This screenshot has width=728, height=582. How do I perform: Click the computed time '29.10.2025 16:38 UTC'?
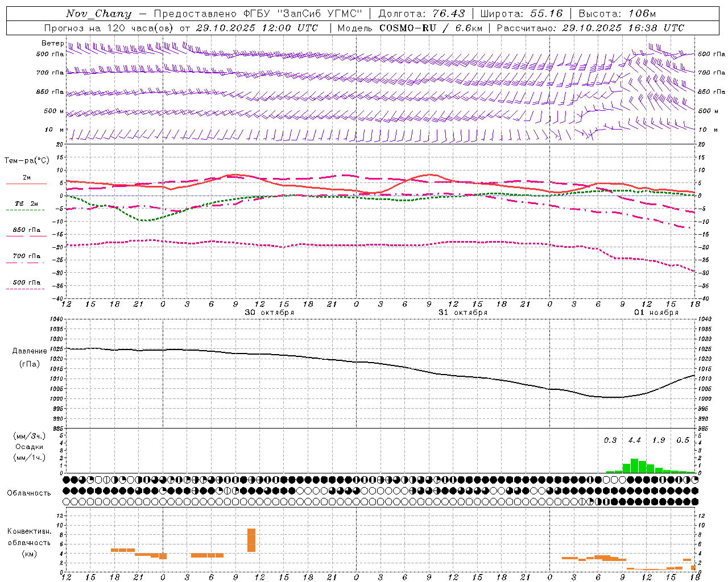point(623,28)
